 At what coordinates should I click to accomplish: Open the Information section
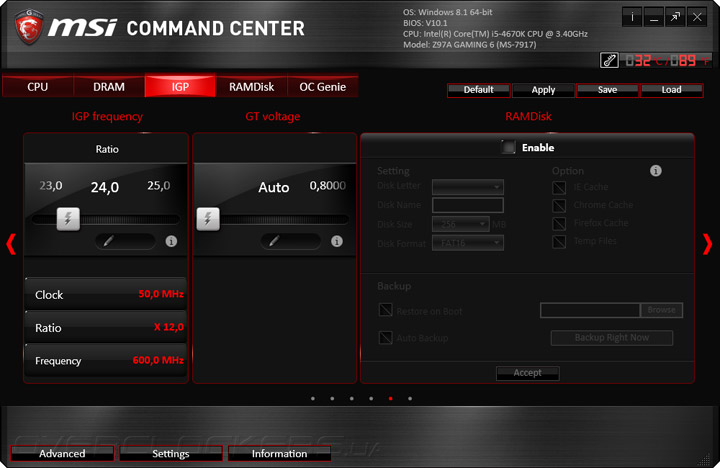[279, 453]
